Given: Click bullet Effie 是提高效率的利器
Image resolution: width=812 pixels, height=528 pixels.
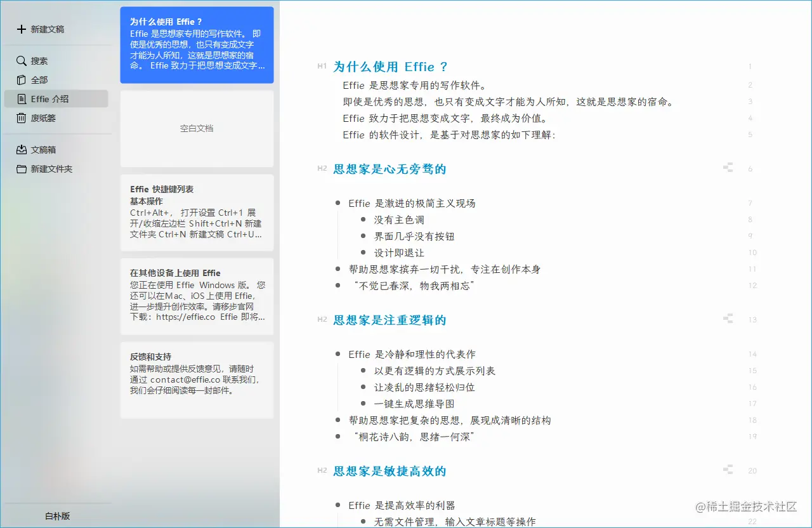Looking at the screenshot, I should click(402, 505).
